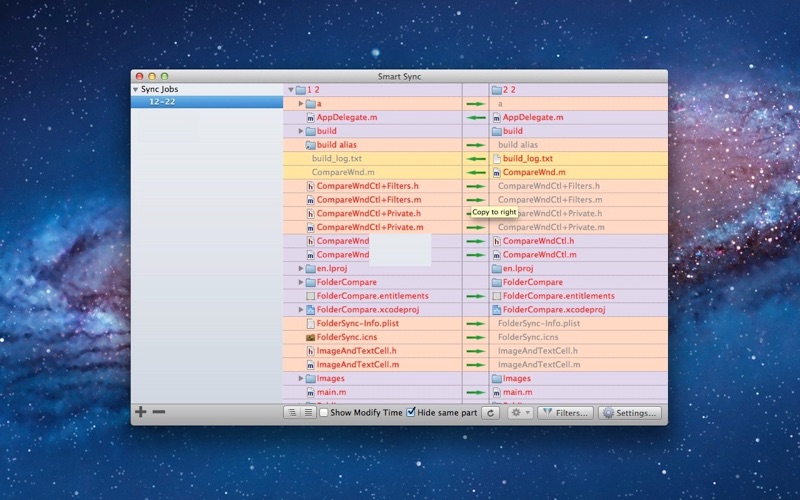Viewport: 800px width, 500px height.
Task: Open the Settings dialog
Action: tap(629, 413)
